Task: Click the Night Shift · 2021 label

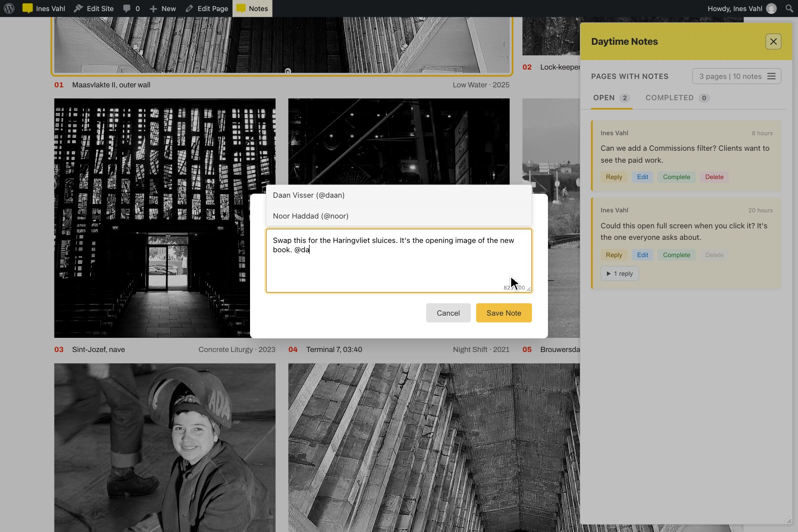Action: pos(481,349)
